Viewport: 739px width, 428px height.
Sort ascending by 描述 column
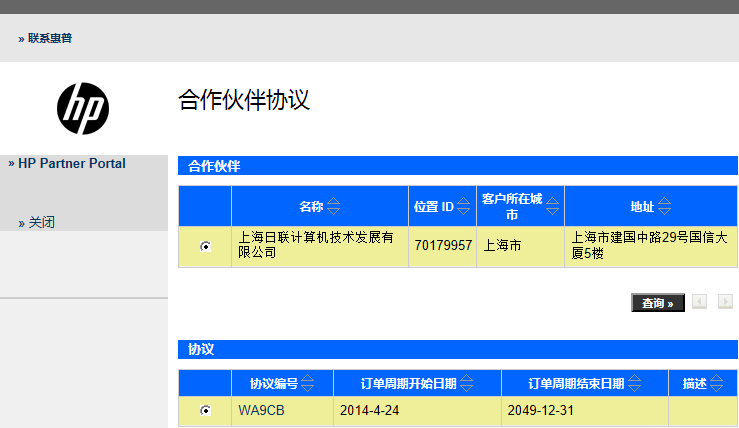[x=717, y=378]
